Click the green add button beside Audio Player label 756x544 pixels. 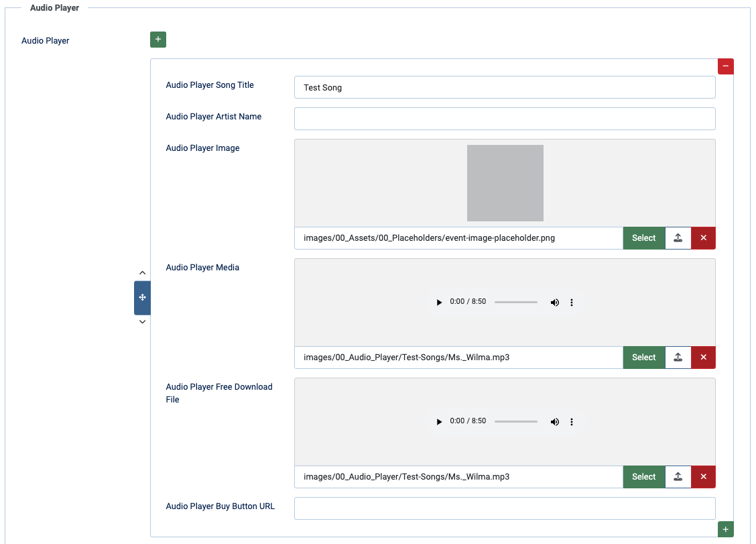click(x=158, y=40)
